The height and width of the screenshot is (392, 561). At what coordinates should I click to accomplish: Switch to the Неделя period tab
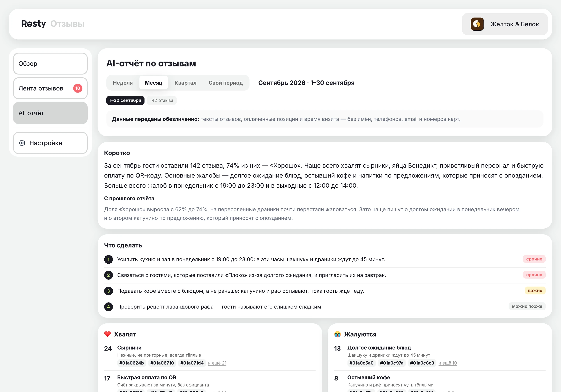123,83
